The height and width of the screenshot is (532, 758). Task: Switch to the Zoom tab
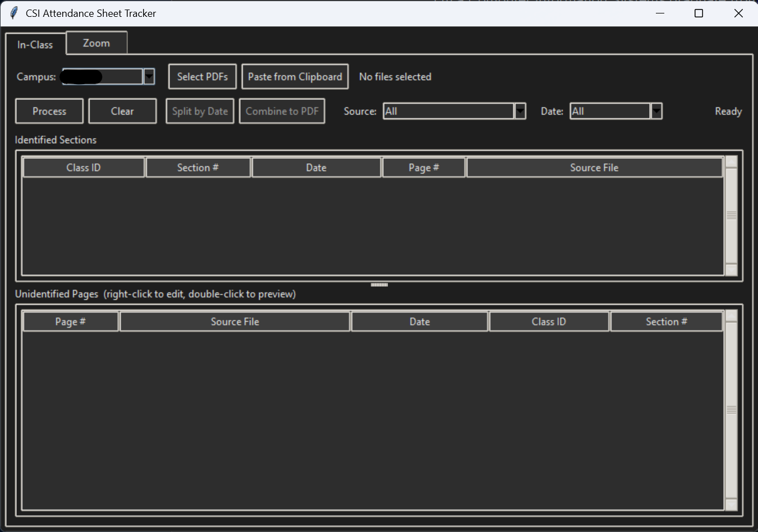(x=97, y=43)
